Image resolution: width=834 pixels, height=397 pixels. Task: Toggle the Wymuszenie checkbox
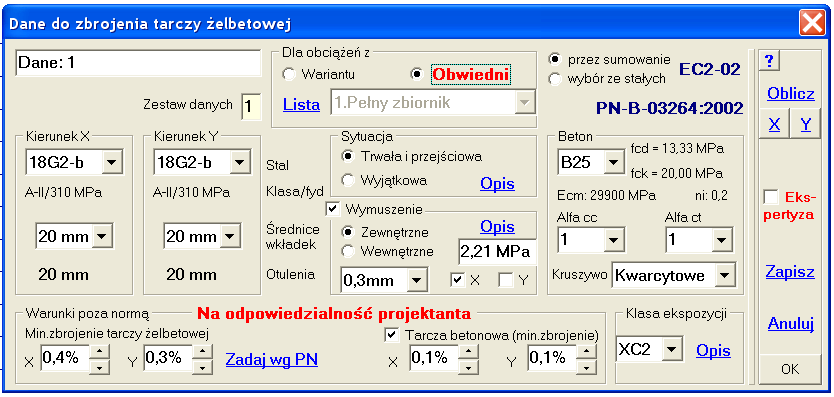333,209
